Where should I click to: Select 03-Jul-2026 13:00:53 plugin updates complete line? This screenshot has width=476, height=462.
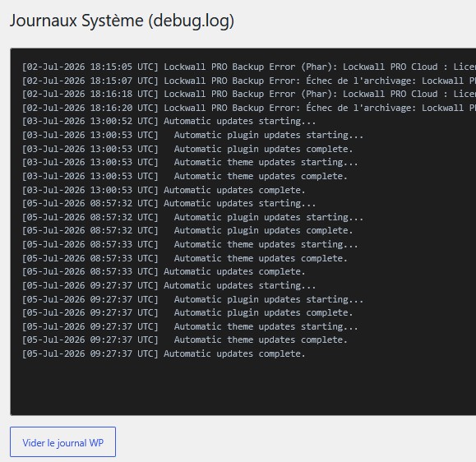187,149
